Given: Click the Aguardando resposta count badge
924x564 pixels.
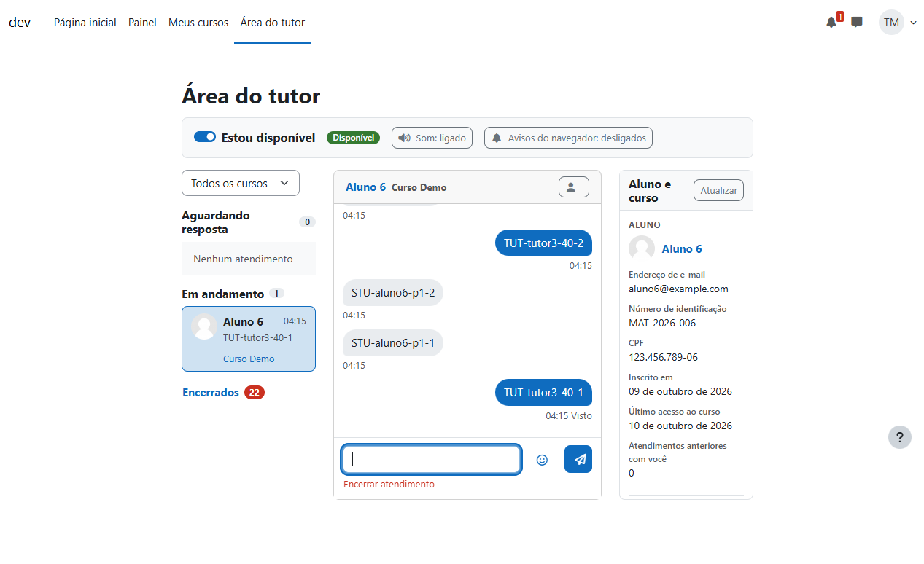Looking at the screenshot, I should click(307, 222).
